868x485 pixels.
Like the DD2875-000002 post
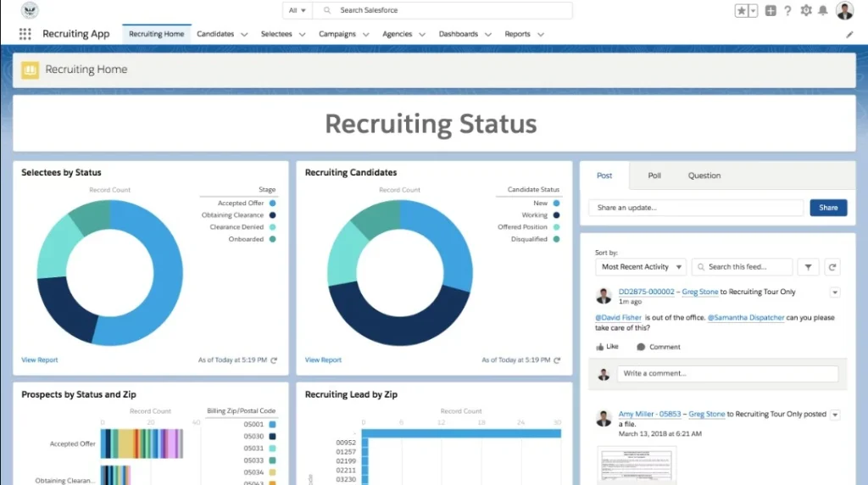click(607, 347)
